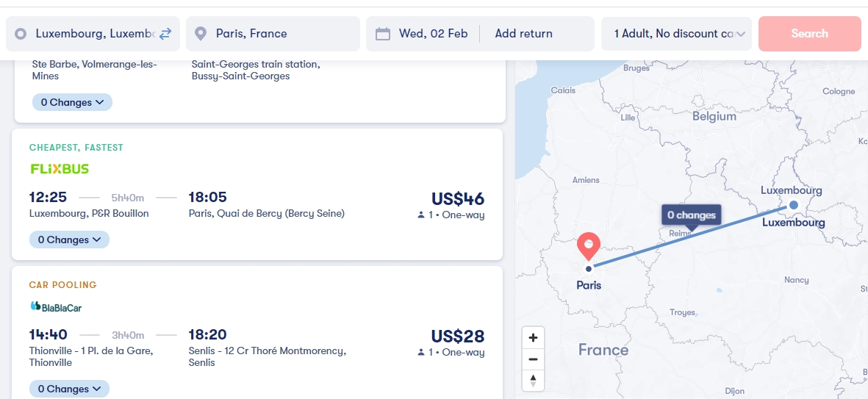Reset map compass orientation
868x399 pixels.
click(533, 381)
